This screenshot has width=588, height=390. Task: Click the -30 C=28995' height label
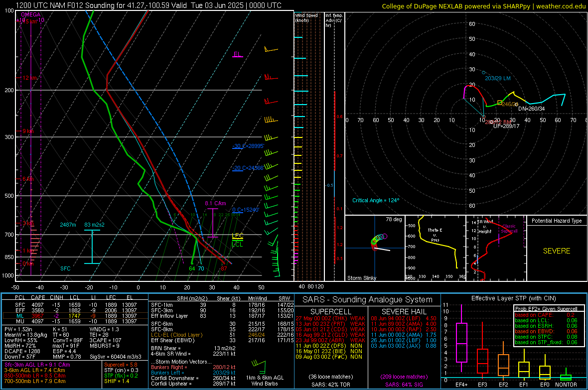click(x=248, y=146)
